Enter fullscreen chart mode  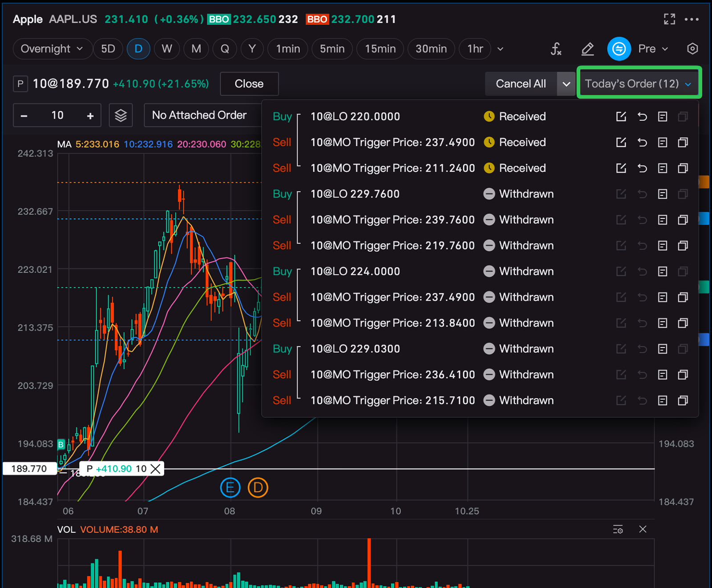tap(669, 19)
